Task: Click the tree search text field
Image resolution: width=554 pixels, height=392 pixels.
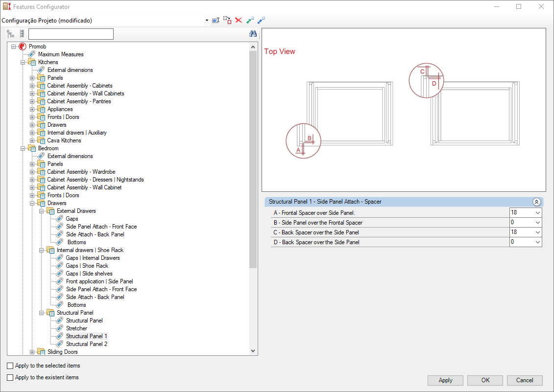Action: tap(71, 34)
